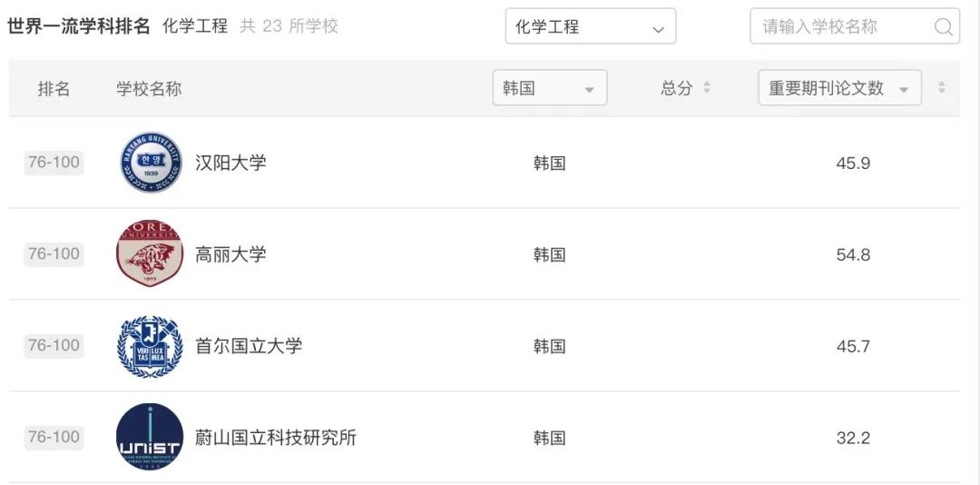Open the 高丽大学 school link
This screenshot has height=485, width=980.
[x=230, y=254]
